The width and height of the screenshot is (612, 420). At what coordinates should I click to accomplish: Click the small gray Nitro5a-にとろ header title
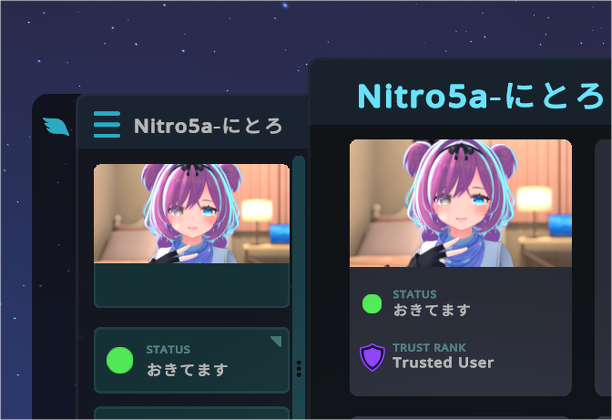[208, 126]
